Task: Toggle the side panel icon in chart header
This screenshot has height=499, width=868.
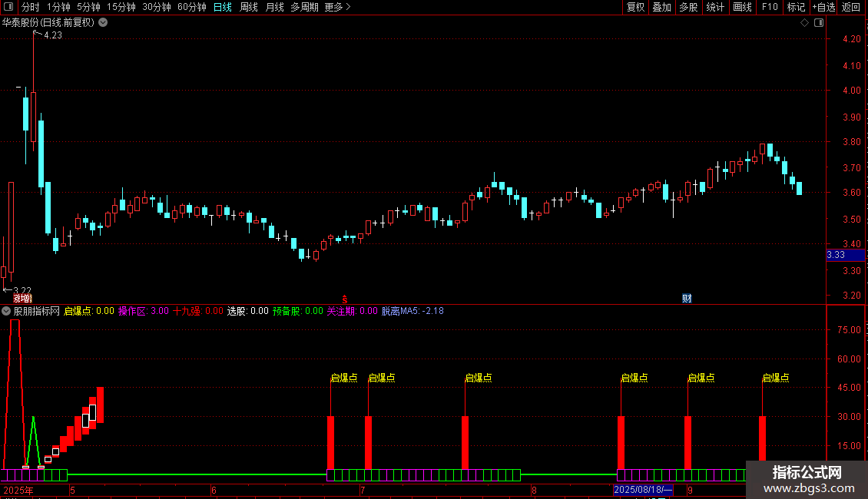Action: click(819, 23)
